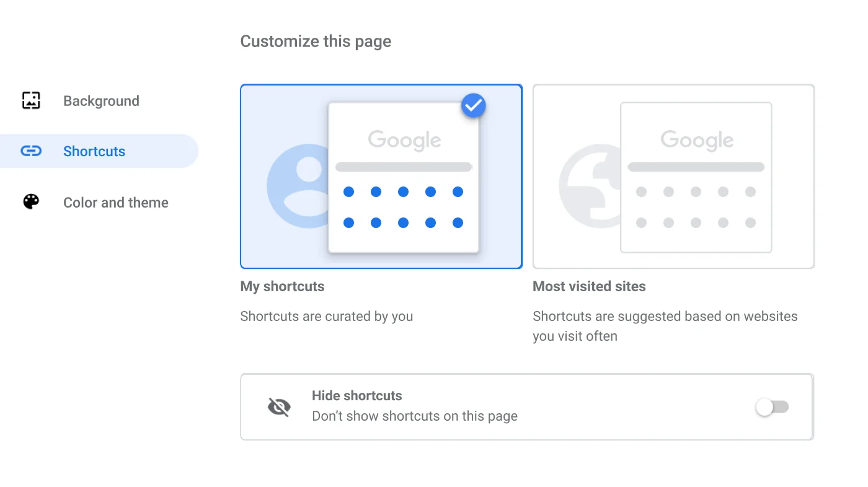Open the Shortcuts settings section
The width and height of the screenshot is (868, 487).
click(94, 151)
